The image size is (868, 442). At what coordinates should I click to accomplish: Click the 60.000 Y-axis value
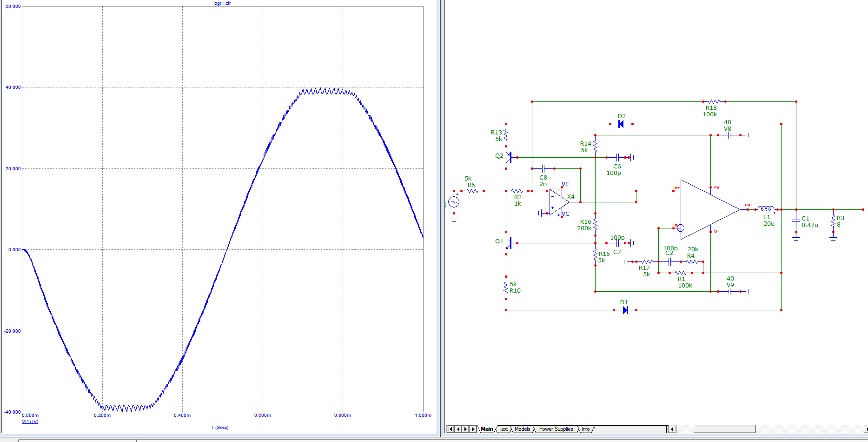tap(12, 7)
